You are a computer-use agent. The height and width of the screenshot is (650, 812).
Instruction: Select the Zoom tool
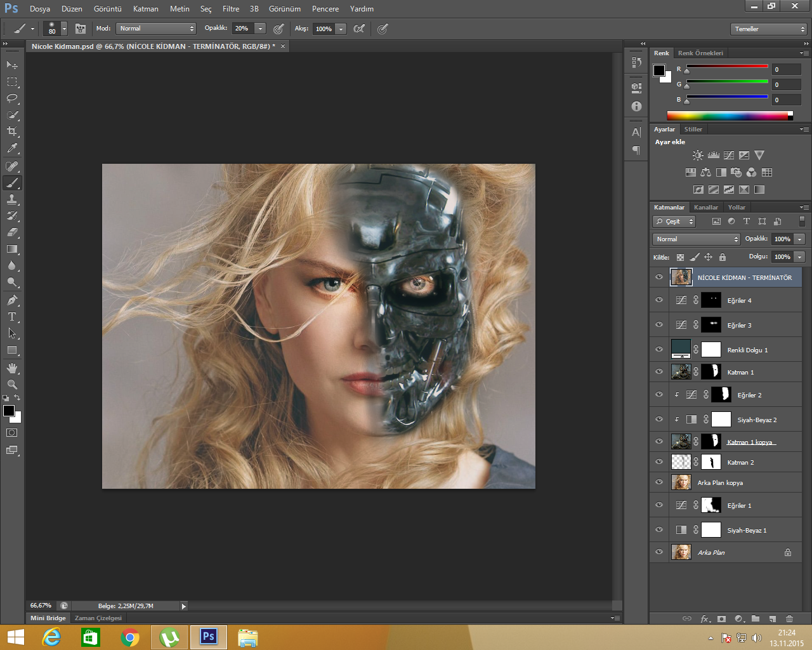click(x=12, y=385)
